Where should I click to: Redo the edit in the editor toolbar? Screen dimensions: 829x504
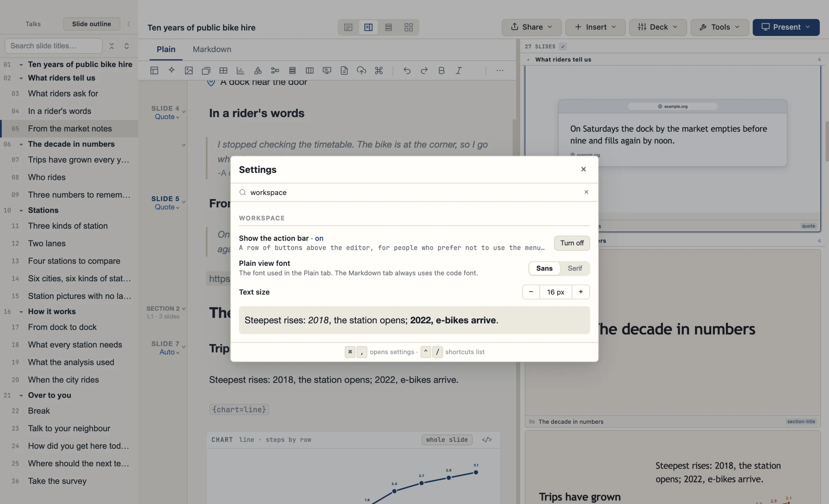point(424,70)
